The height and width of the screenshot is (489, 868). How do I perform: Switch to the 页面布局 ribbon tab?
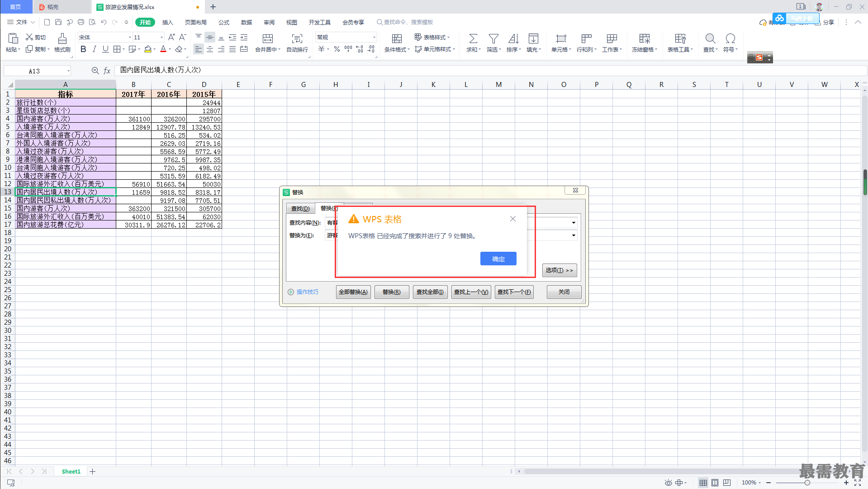(196, 22)
